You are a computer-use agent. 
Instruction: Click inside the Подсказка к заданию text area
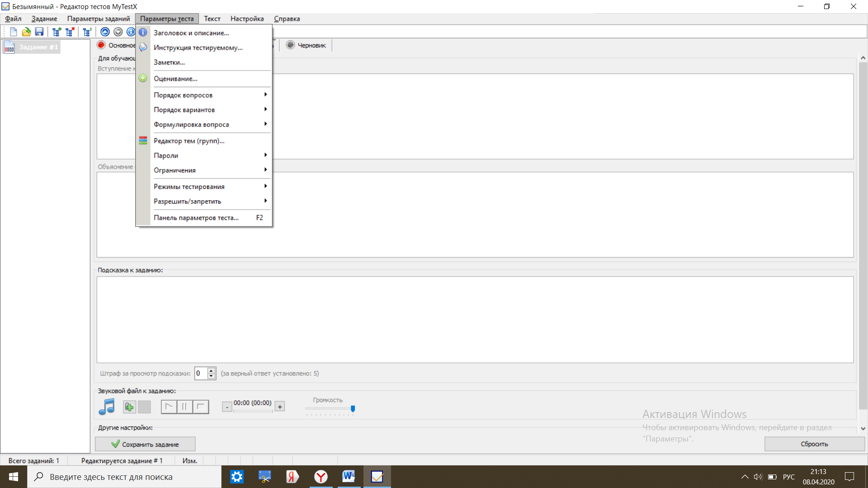475,319
